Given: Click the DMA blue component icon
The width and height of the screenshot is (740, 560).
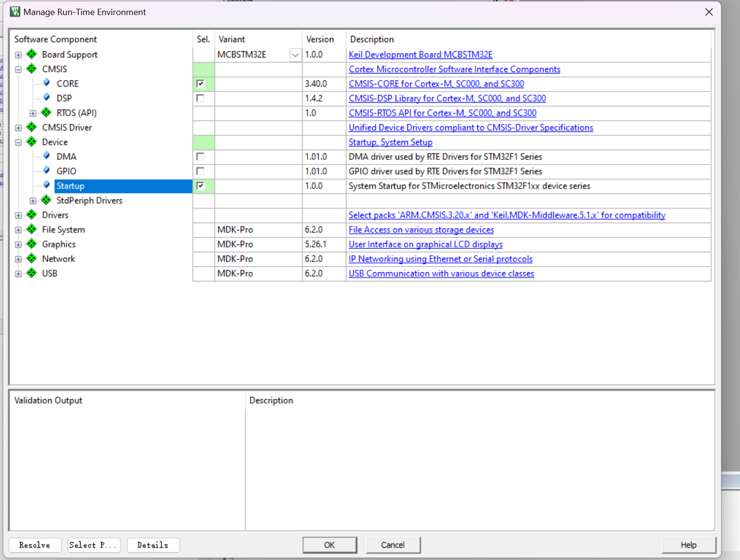Looking at the screenshot, I should click(x=46, y=156).
